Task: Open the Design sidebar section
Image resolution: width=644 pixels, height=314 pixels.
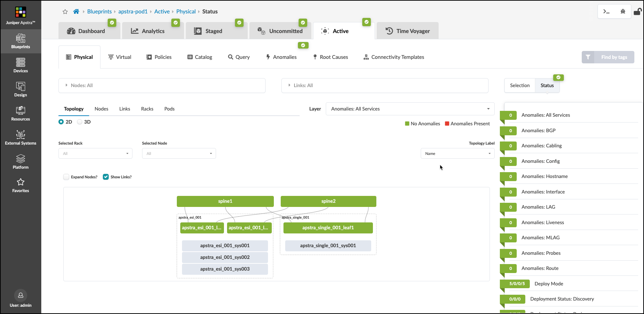Action: pos(21,90)
